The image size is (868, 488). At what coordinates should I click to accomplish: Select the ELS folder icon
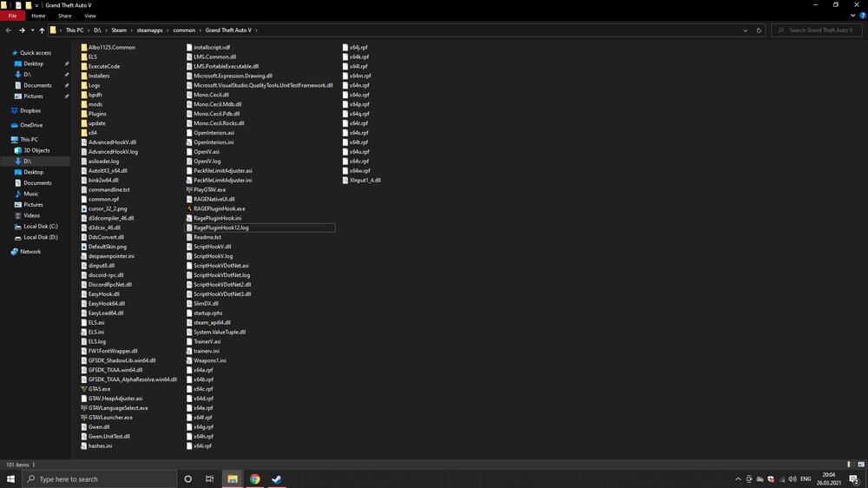pos(84,56)
